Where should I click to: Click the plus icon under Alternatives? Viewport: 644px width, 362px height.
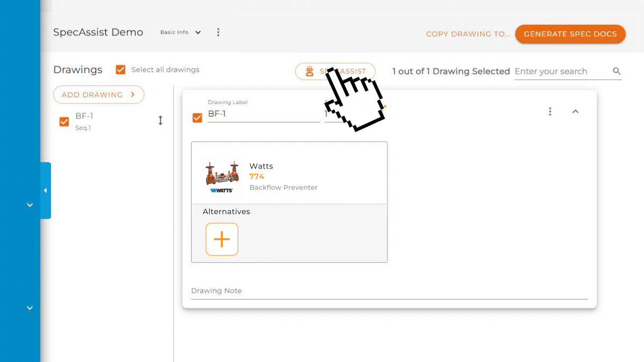(222, 239)
